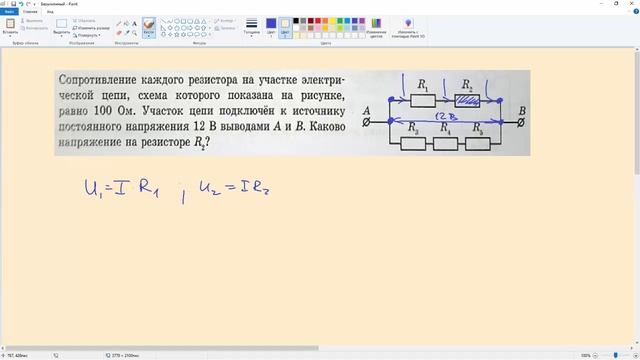640x360 pixels.
Task: Select the Text tool (A icon)
Action: click(x=134, y=24)
